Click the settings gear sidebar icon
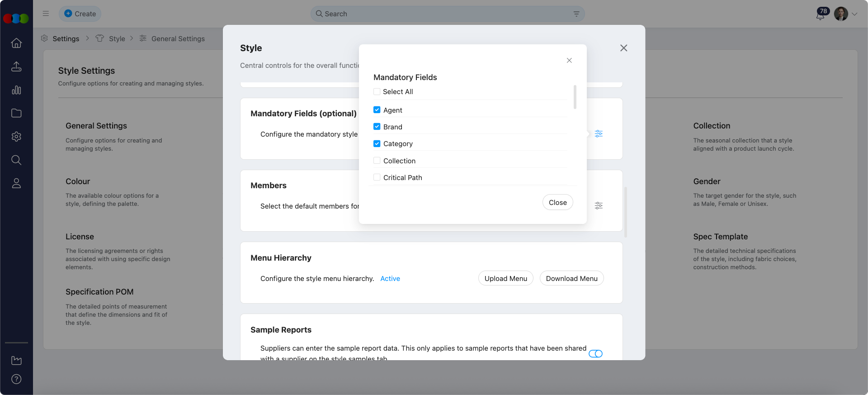The width and height of the screenshot is (868, 395). click(16, 137)
